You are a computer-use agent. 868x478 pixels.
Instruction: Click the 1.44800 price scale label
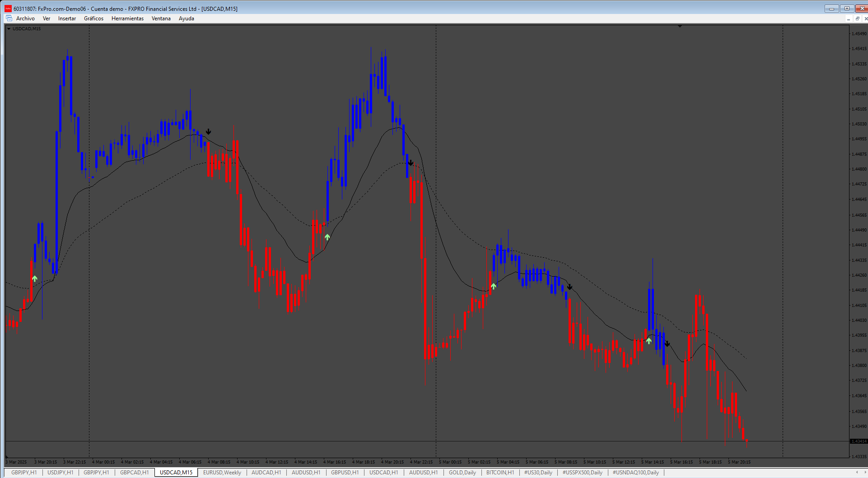click(859, 169)
